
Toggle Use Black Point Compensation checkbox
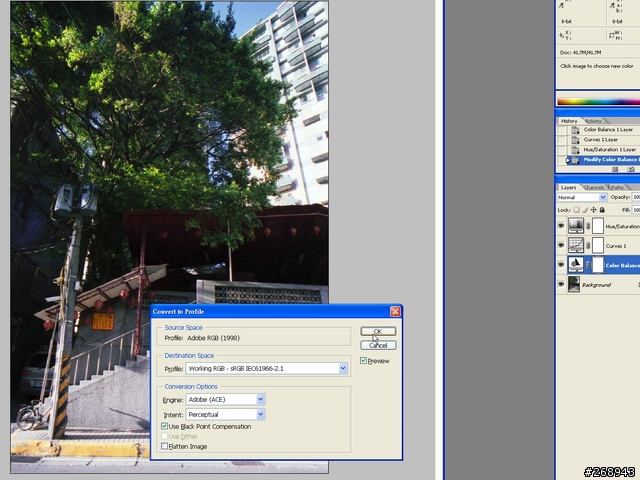tap(164, 427)
